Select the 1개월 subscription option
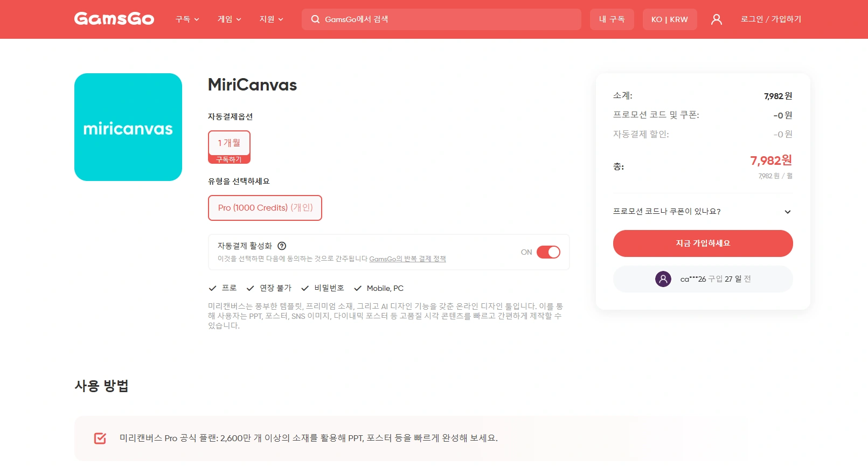The width and height of the screenshot is (868, 467). point(229,147)
